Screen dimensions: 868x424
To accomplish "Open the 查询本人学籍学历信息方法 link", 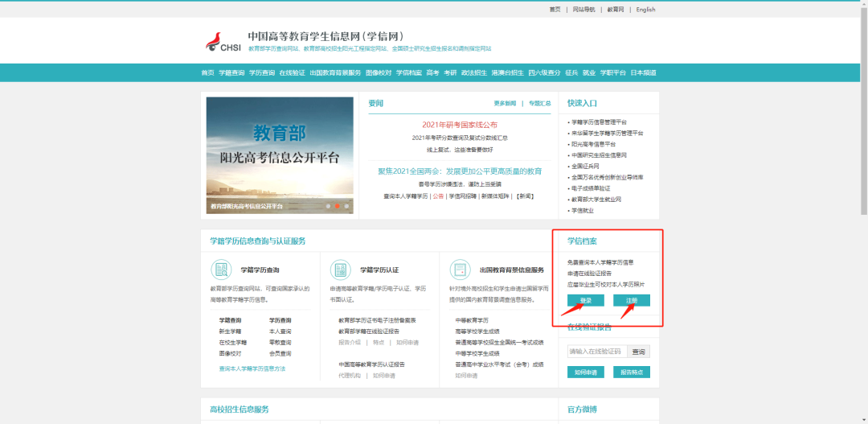I will pos(252,368).
